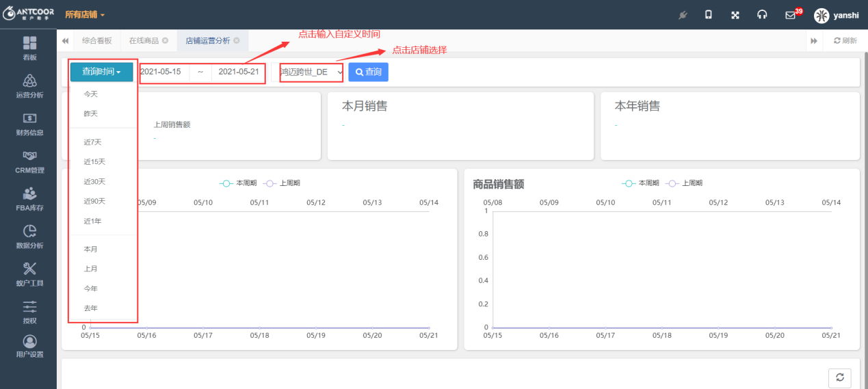Screen dimensions: 868x389
Task: Toggle fullscreen with the expand icon
Action: 735,15
